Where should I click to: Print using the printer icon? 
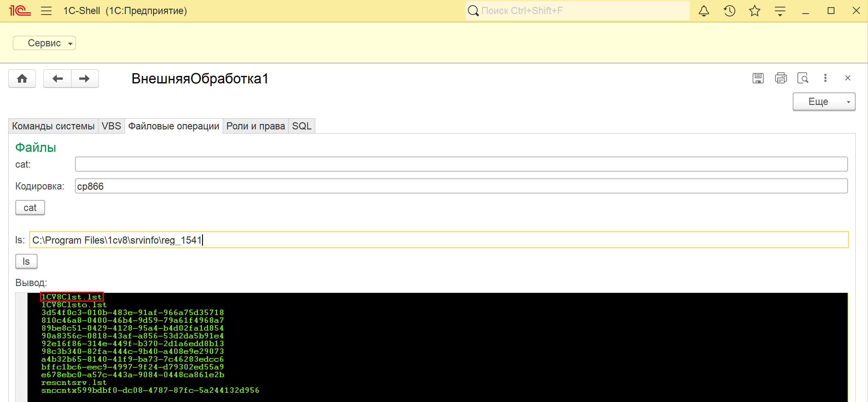[780, 78]
